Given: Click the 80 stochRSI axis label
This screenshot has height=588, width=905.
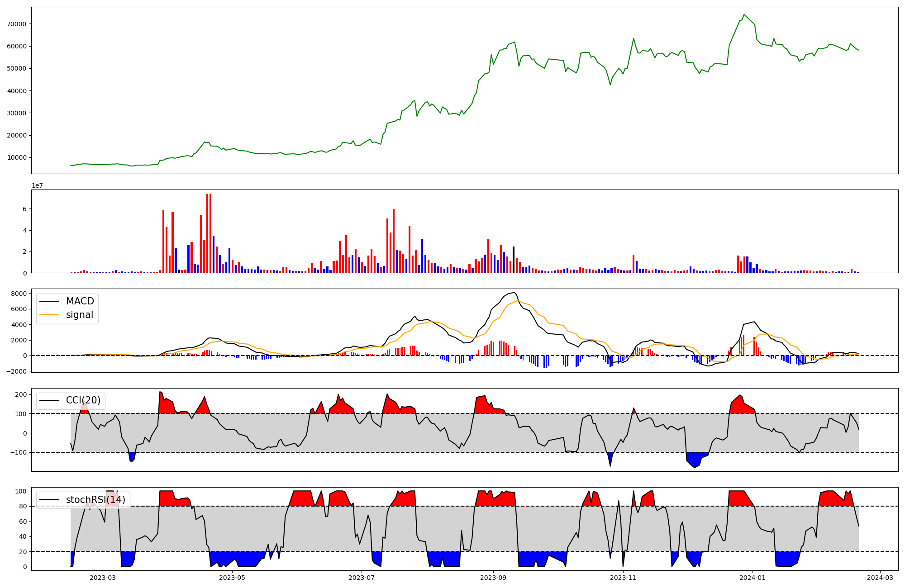Looking at the screenshot, I should pyautogui.click(x=23, y=506).
